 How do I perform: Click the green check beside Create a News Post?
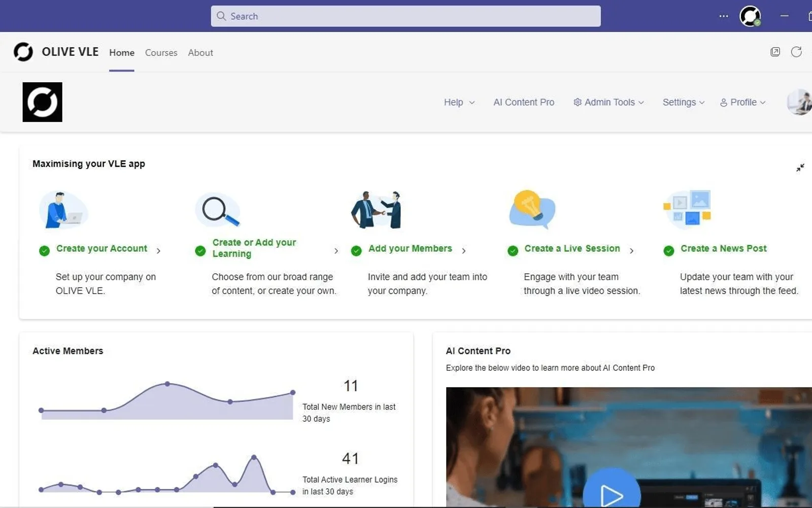[669, 250]
